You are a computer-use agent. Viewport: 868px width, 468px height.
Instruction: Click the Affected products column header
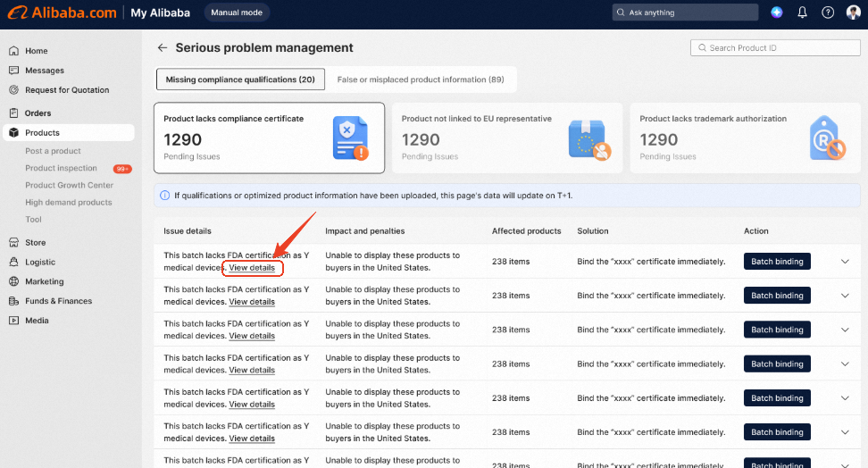(527, 231)
